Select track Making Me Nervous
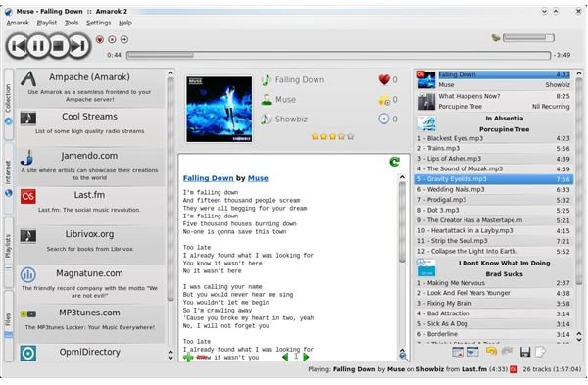Screen dimensions: 588x385 [x=494, y=283]
